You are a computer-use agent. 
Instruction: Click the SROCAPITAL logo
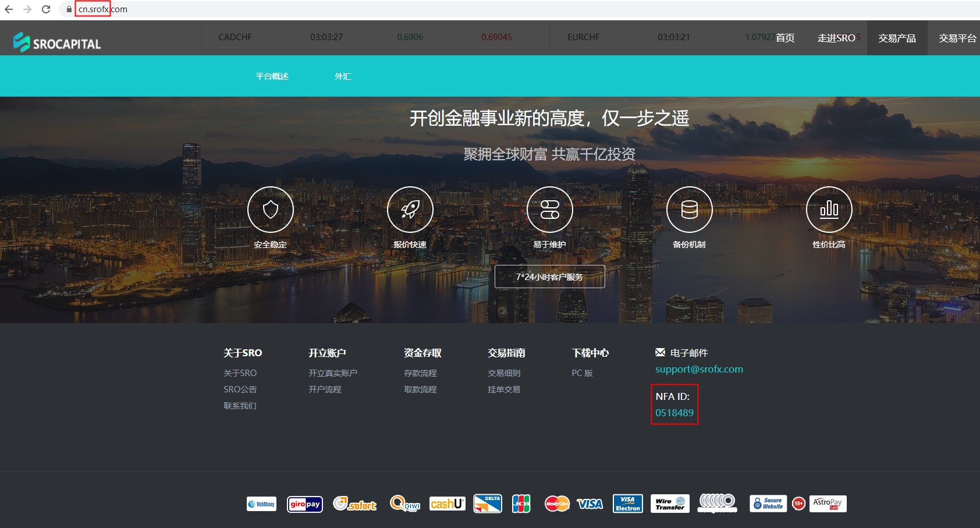tap(57, 42)
